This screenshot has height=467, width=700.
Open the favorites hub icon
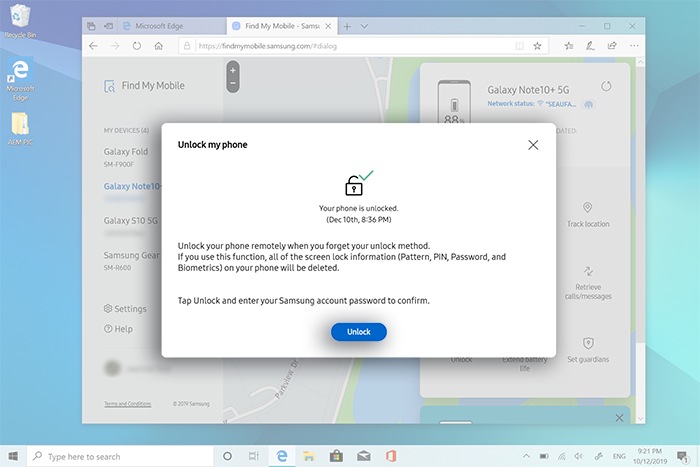pyautogui.click(x=569, y=46)
